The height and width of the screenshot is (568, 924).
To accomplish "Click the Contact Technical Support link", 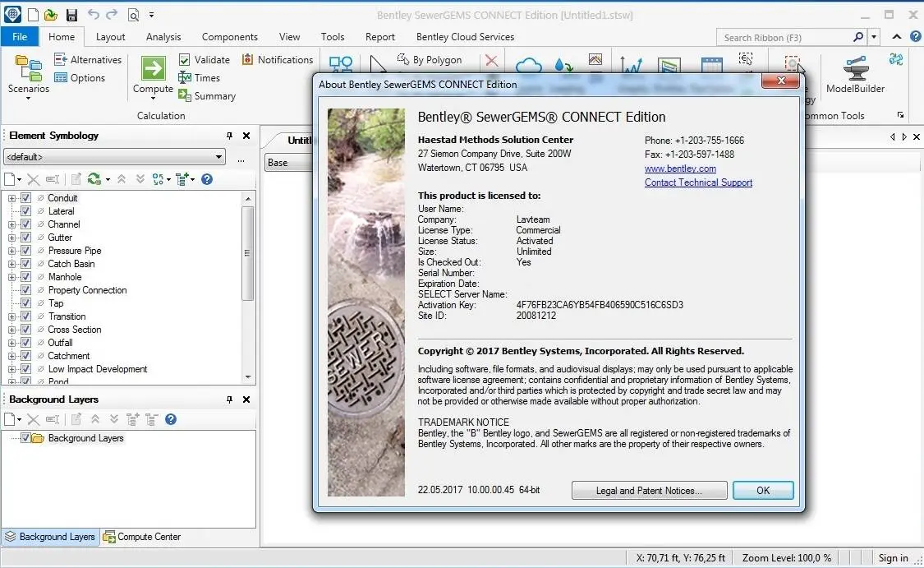I will (x=698, y=182).
